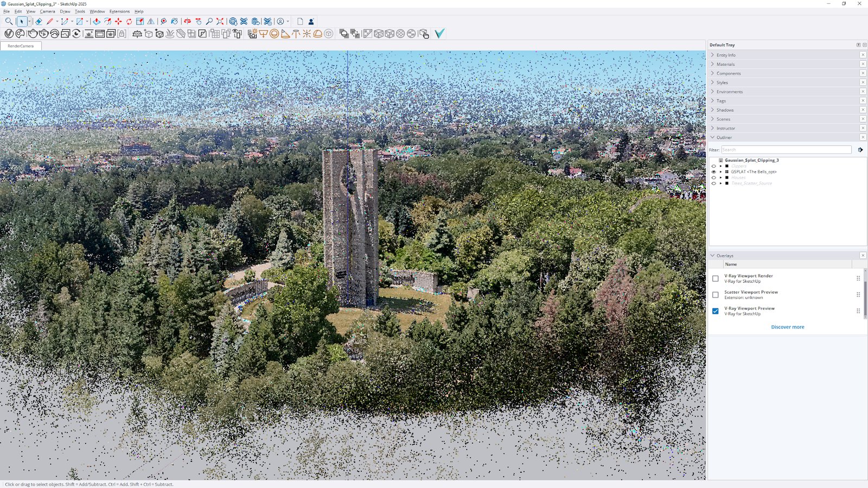Show the hidden Trees_Scatter_Source group
This screenshot has height=488, width=868.
[714, 183]
